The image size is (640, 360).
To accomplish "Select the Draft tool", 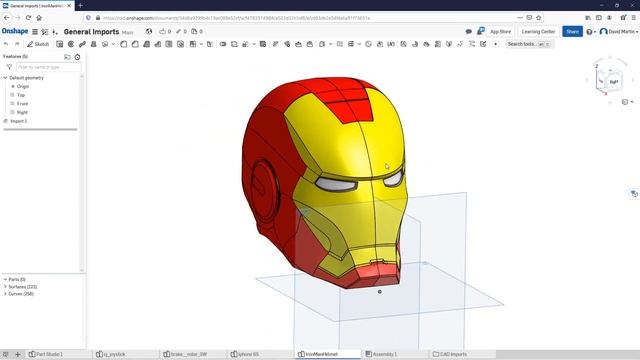I will (x=147, y=44).
